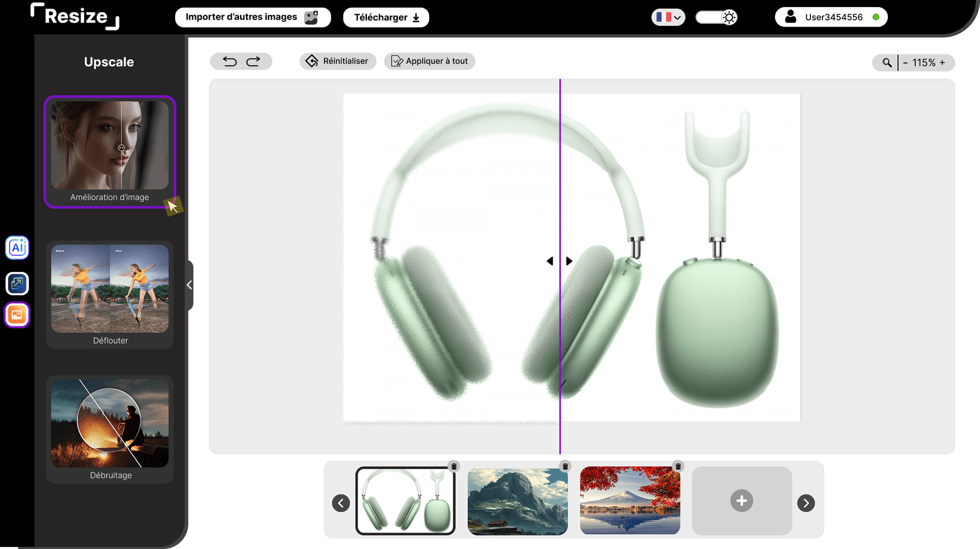Screen dimensions: 980x549
Task: Click the green online status dot
Action: point(876,17)
